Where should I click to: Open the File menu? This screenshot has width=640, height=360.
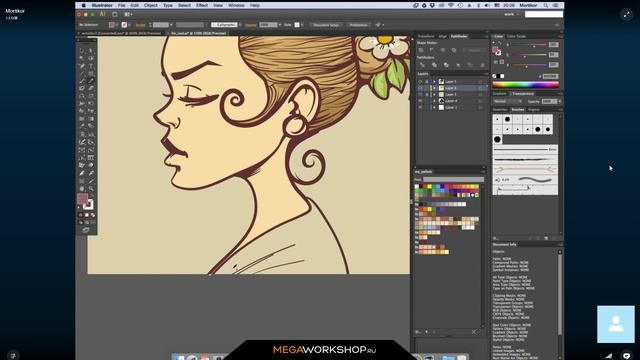coord(122,5)
